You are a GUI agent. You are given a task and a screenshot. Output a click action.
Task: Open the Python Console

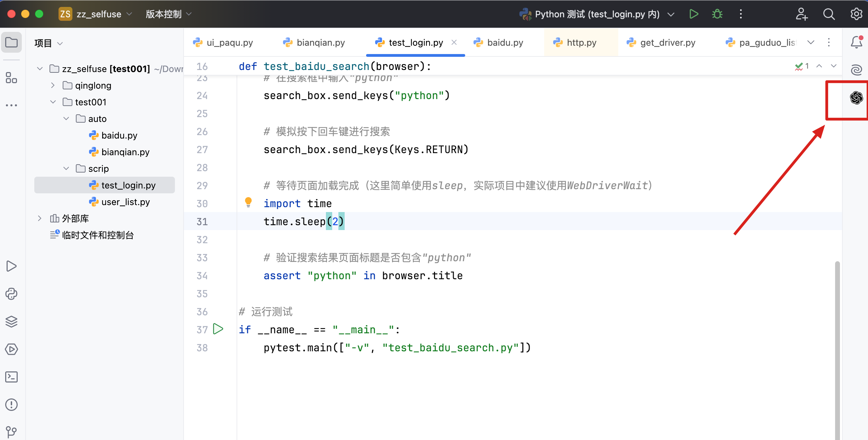tap(11, 294)
